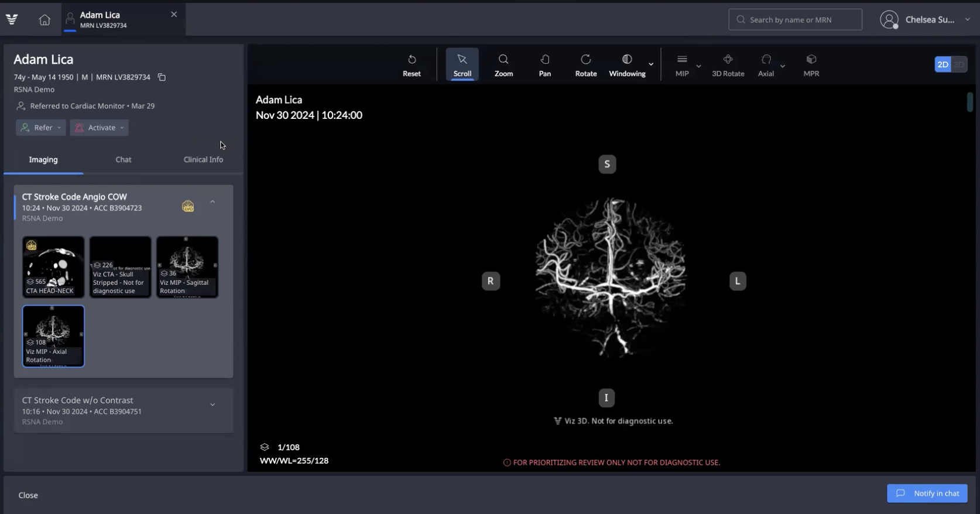Expand the user account dropdown chevron

tap(967, 19)
